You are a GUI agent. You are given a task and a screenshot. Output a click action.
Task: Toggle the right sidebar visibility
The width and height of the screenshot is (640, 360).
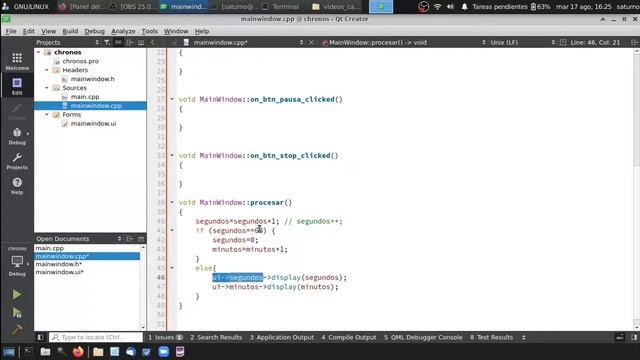pos(634,337)
